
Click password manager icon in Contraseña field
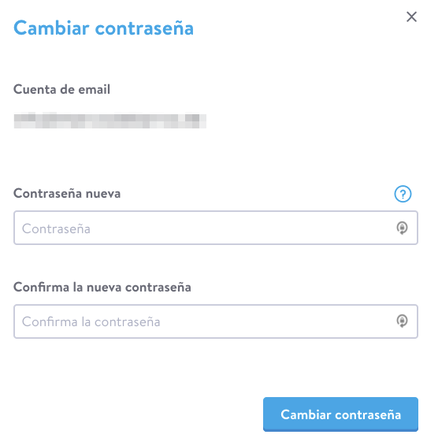click(402, 228)
